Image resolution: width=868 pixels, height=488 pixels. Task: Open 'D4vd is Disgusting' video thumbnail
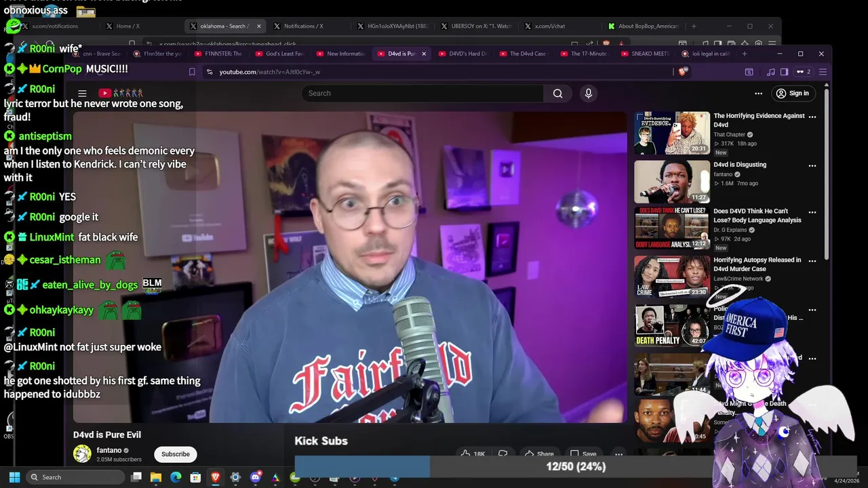(672, 182)
